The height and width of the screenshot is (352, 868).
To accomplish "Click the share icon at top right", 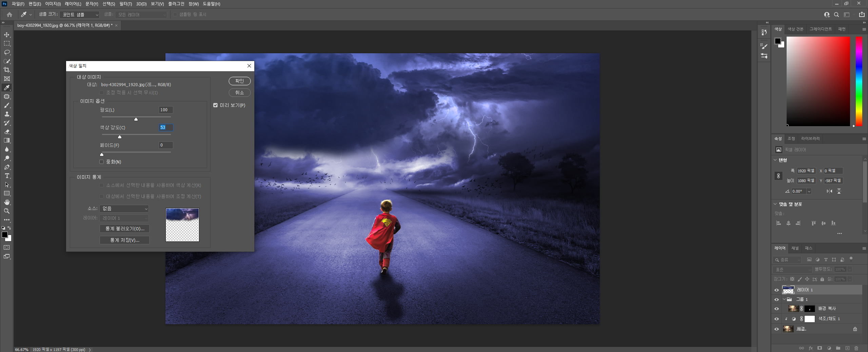I will coord(862,15).
